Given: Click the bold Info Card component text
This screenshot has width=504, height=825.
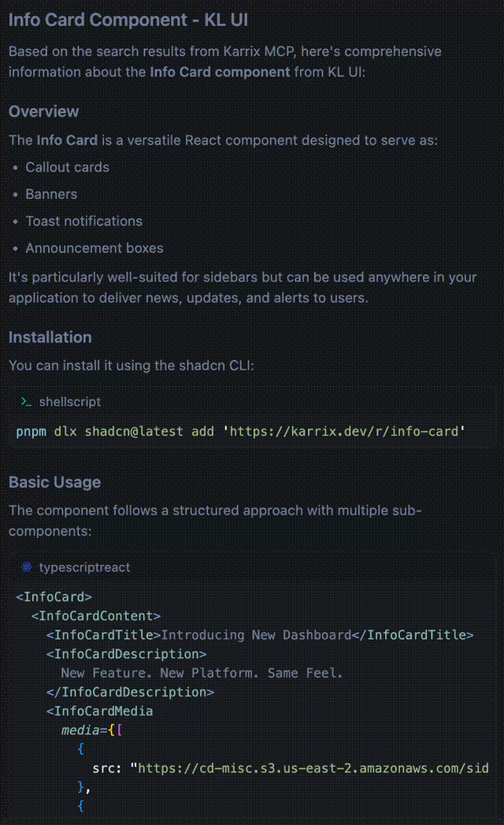Looking at the screenshot, I should point(220,72).
